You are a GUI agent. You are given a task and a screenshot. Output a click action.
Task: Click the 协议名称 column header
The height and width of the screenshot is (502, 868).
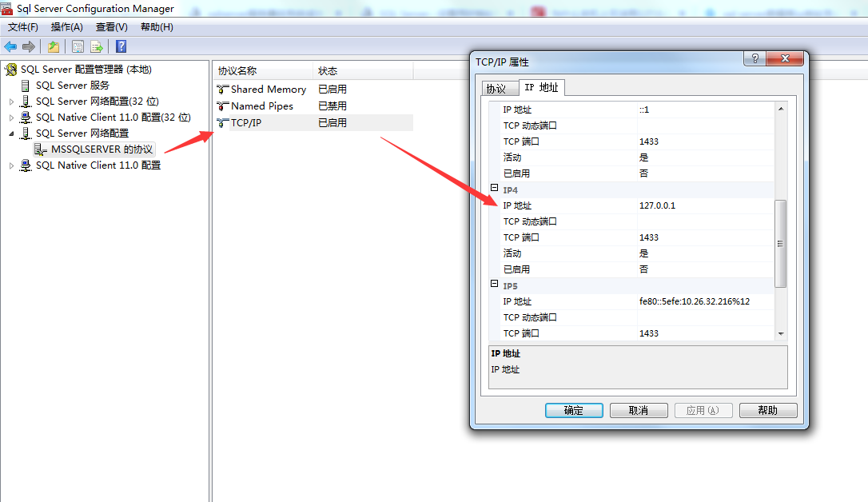[x=262, y=71]
